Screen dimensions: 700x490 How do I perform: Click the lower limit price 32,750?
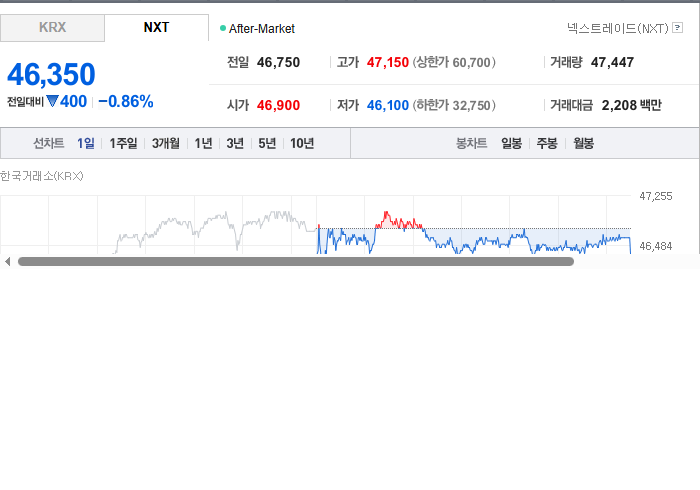(x=471, y=105)
